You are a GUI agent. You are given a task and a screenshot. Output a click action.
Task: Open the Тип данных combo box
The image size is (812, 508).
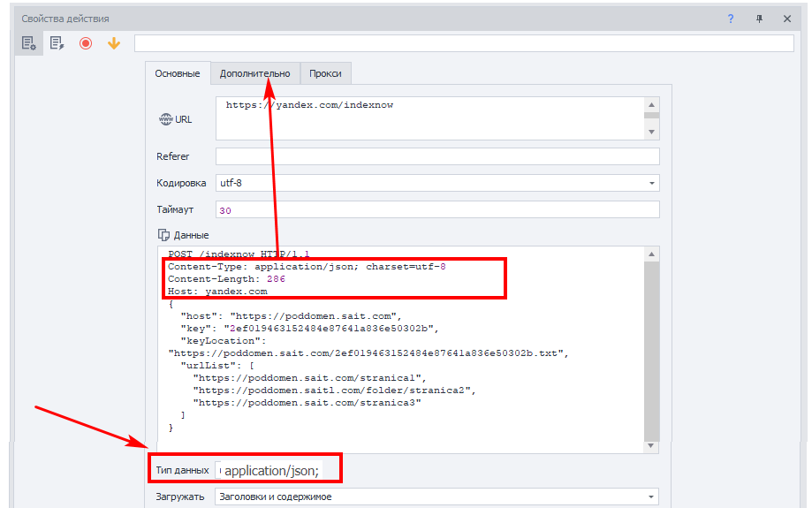(x=269, y=470)
